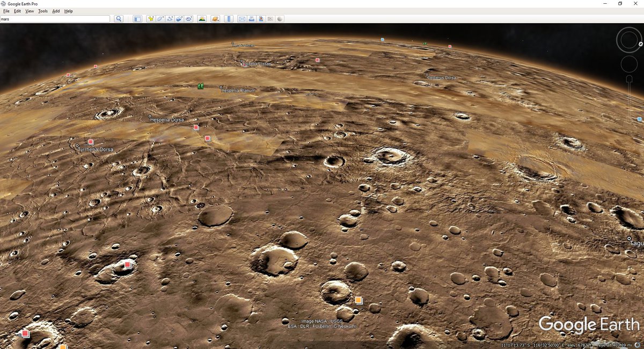Click the pink marker above Cerberus Dorsa on the horizon
This screenshot has height=349, width=644.
pos(450,47)
